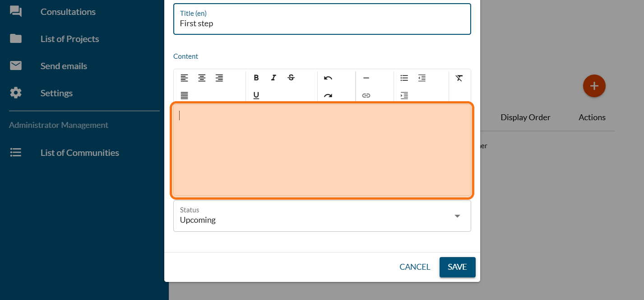The image size is (644, 300).
Task: Go to List of Communities
Action: click(79, 153)
